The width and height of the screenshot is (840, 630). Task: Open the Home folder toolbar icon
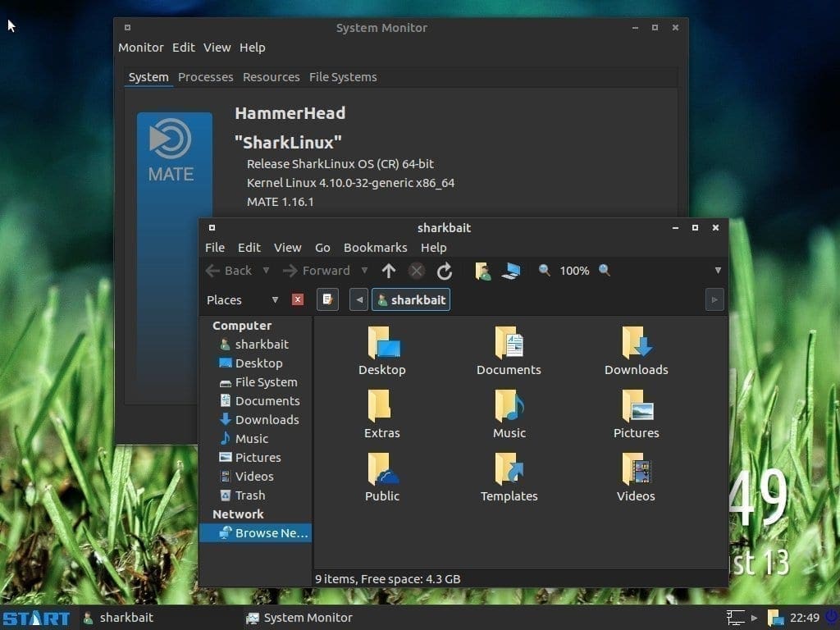click(482, 271)
